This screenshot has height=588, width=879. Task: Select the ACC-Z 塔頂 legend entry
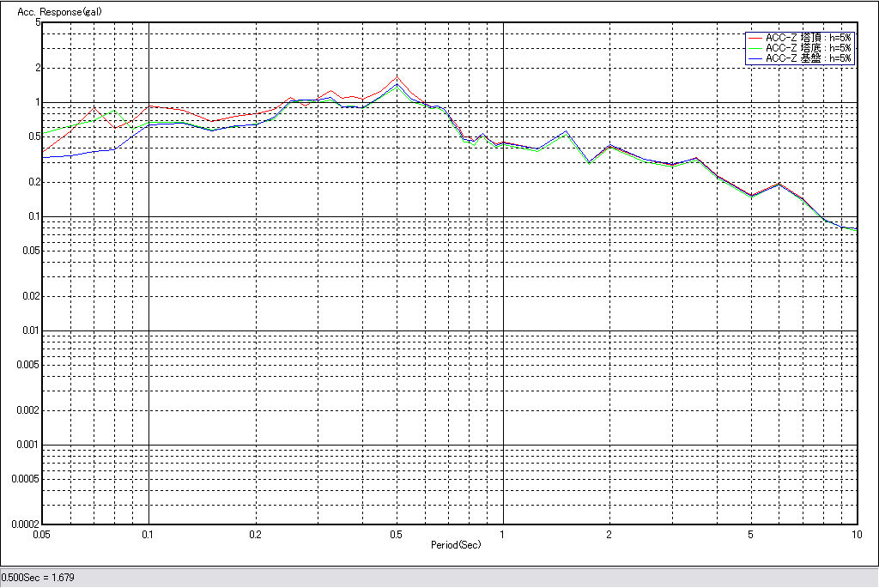808,38
